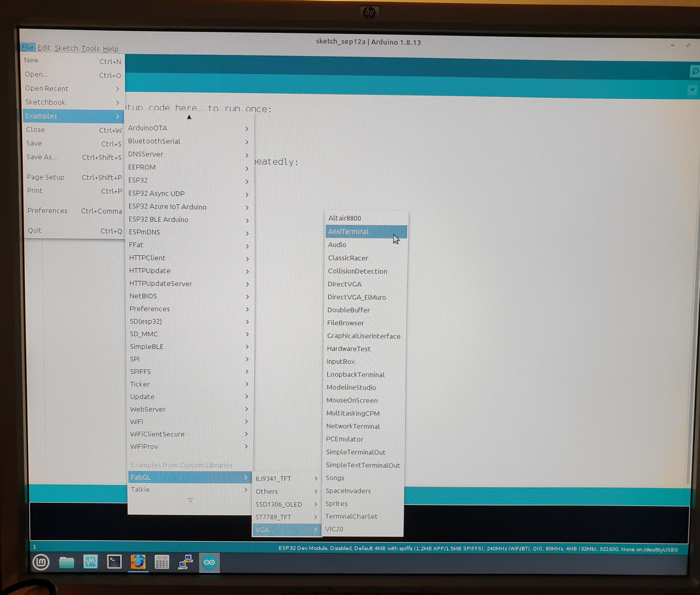700x595 pixels.
Task: Open Page Setup from File menu
Action: click(x=75, y=177)
